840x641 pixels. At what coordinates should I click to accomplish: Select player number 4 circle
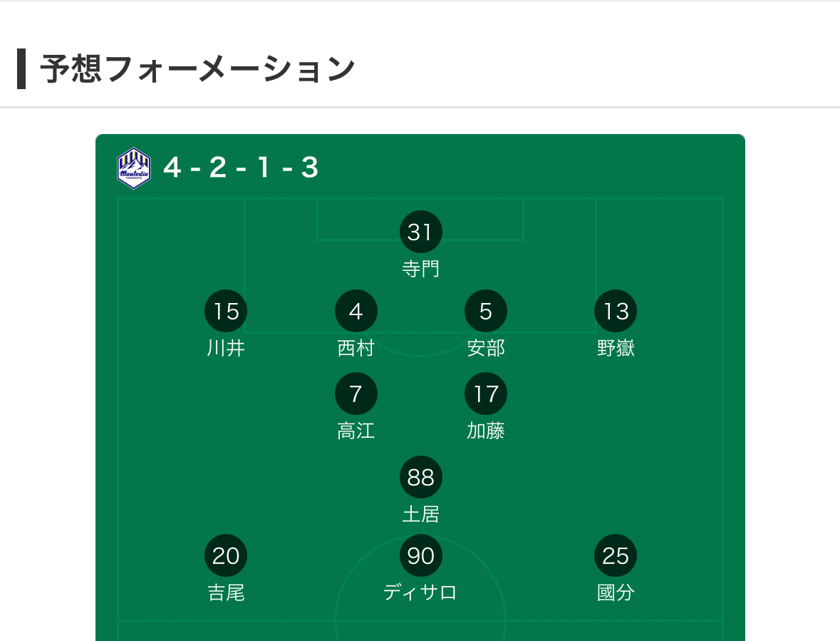point(356,312)
